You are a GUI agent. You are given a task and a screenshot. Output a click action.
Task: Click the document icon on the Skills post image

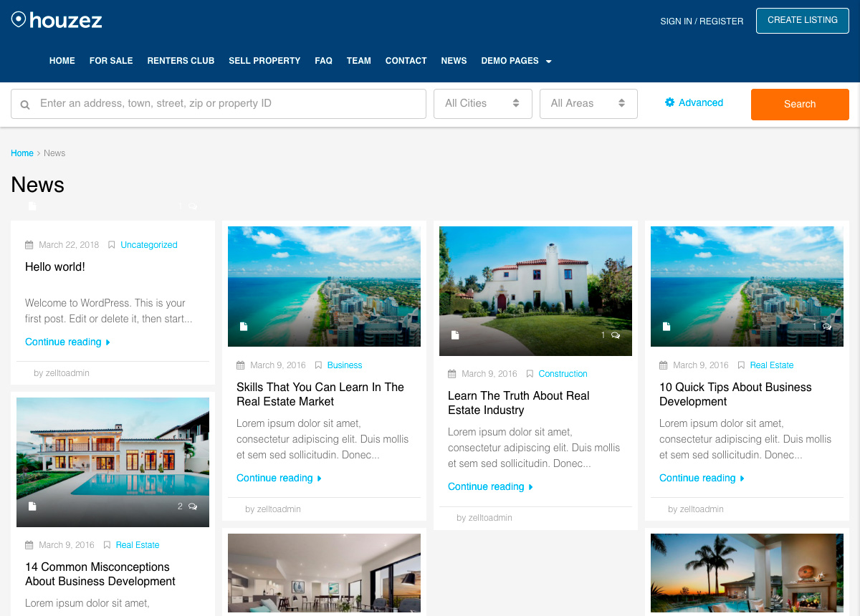click(x=244, y=327)
